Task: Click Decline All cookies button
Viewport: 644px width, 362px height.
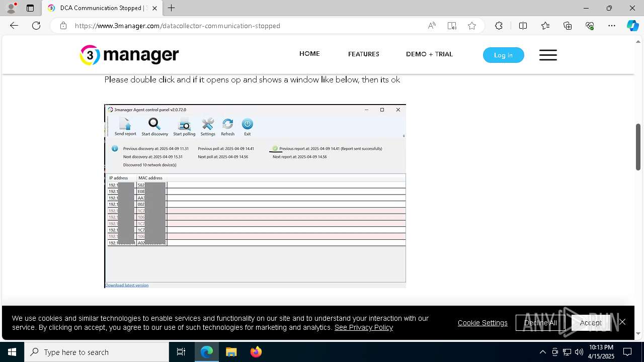Action: [540, 323]
